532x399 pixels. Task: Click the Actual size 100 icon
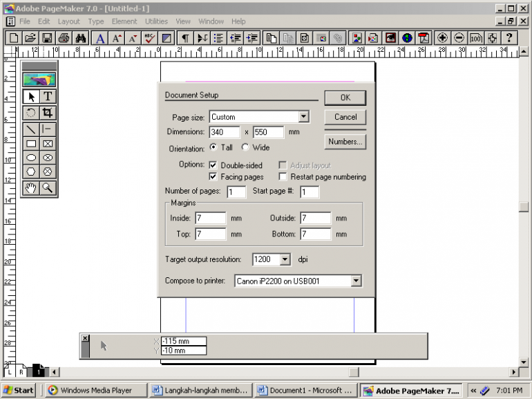475,38
